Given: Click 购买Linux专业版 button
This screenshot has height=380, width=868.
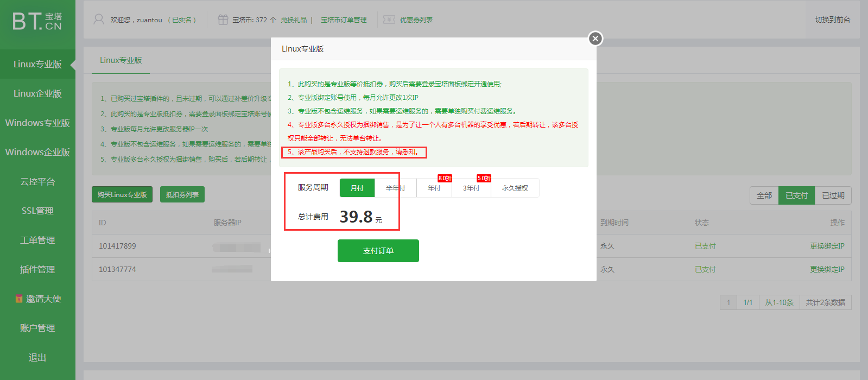Looking at the screenshot, I should [122, 194].
